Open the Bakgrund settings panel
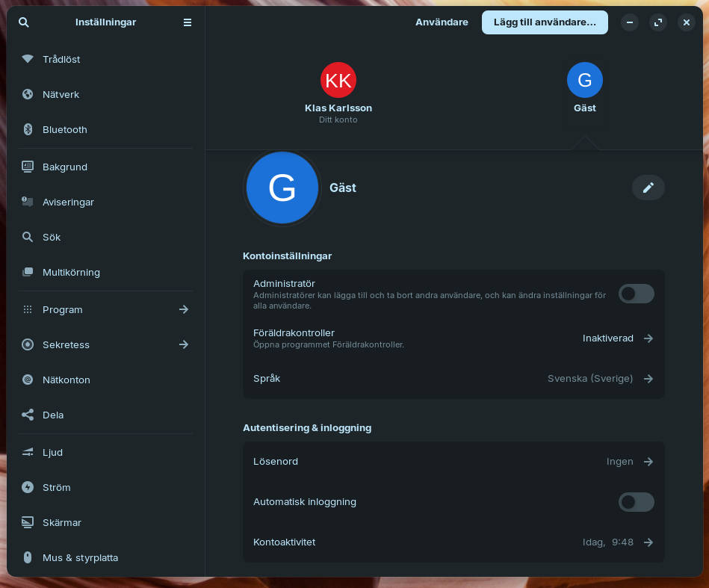The image size is (709, 588). [x=65, y=167]
